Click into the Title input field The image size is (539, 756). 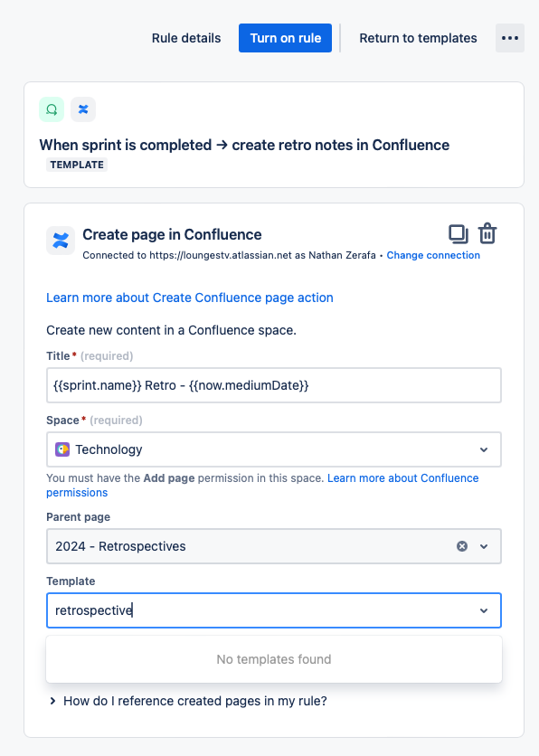coord(274,385)
